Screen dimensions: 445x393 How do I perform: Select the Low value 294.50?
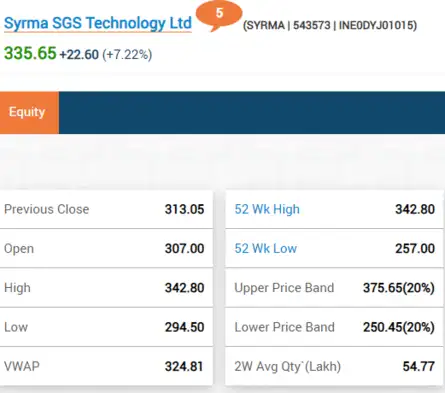pyautogui.click(x=184, y=327)
